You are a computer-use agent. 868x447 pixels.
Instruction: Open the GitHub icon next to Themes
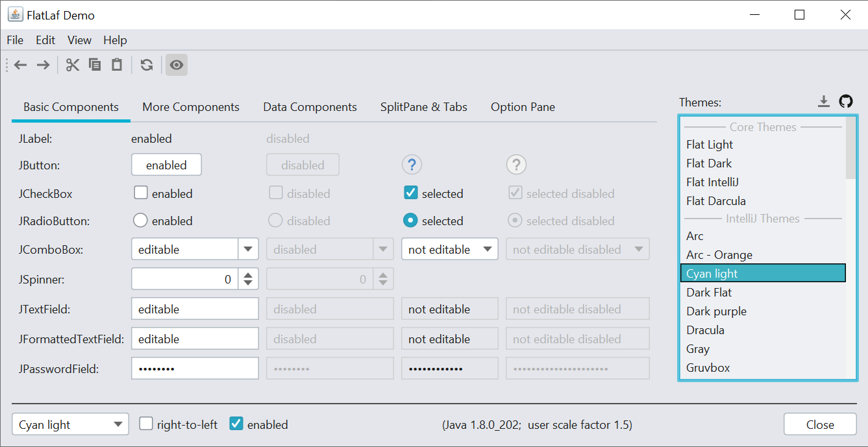tap(845, 101)
